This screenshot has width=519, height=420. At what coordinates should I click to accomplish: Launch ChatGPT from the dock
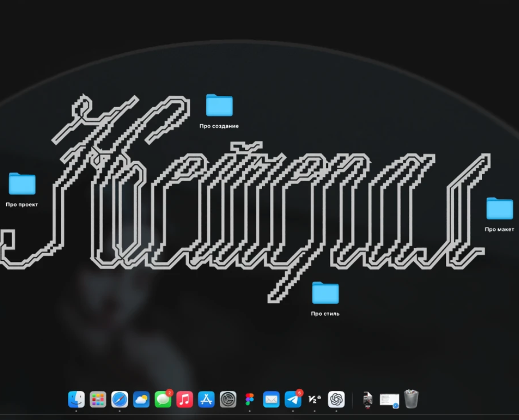pyautogui.click(x=336, y=400)
